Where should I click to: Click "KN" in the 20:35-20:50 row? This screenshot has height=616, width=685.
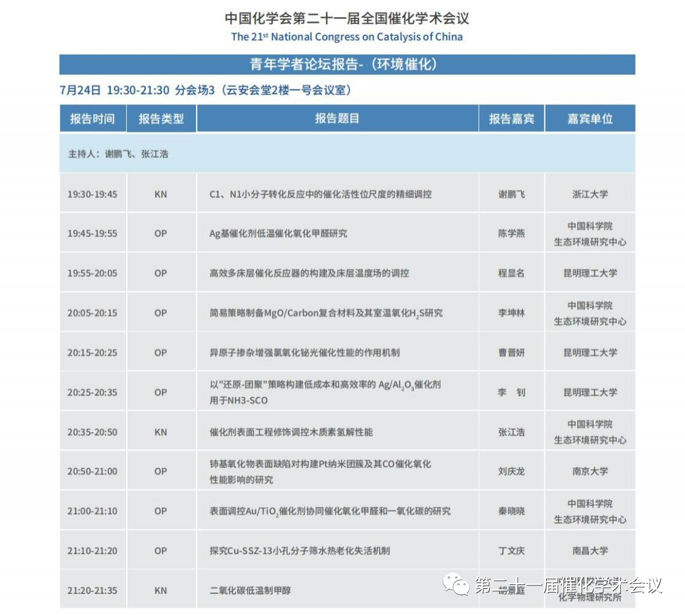click(x=160, y=432)
